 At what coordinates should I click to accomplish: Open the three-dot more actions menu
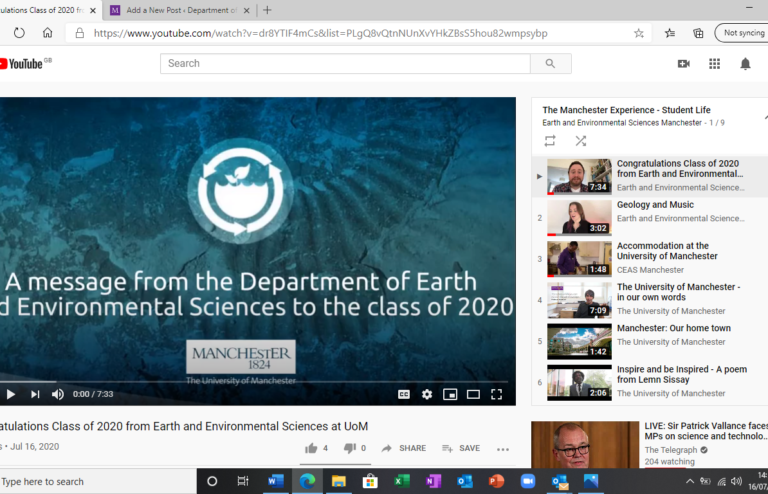coord(503,449)
